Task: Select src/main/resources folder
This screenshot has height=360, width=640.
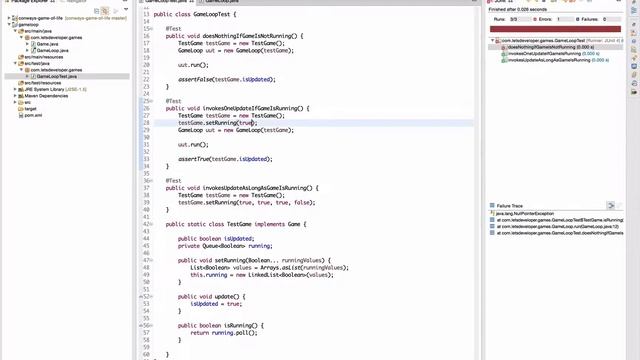Action: point(44,57)
